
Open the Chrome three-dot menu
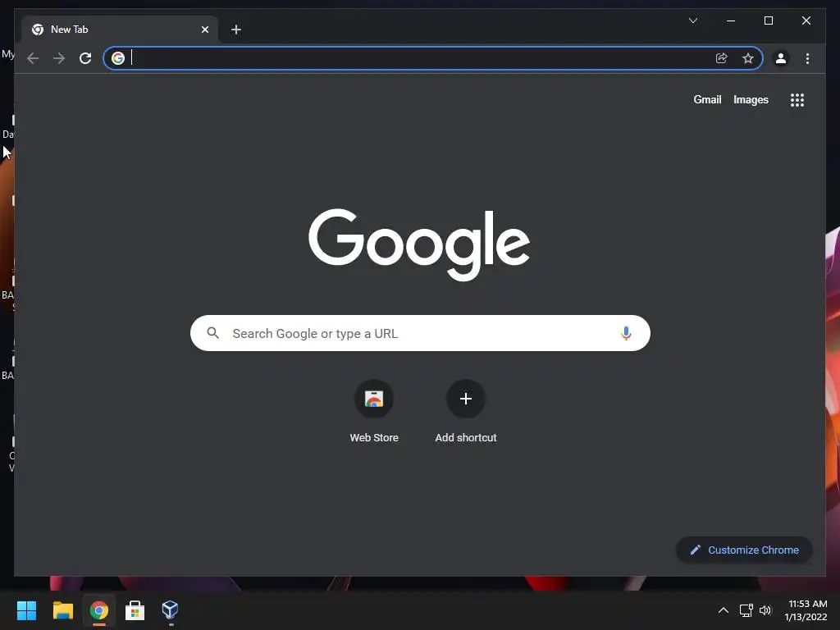[x=807, y=58]
